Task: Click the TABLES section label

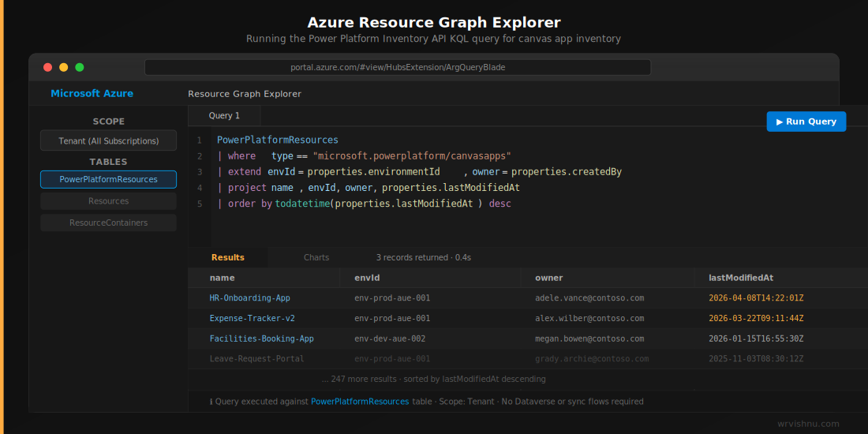Action: coord(109,162)
